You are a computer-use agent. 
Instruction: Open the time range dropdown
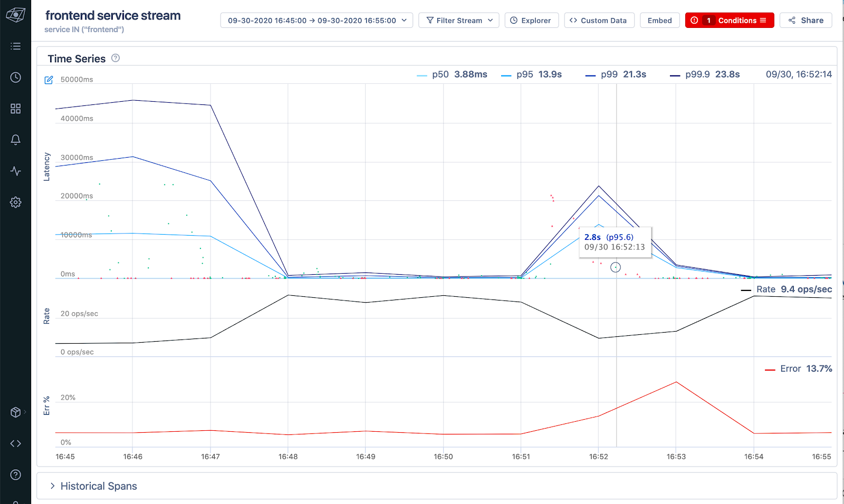tap(316, 21)
